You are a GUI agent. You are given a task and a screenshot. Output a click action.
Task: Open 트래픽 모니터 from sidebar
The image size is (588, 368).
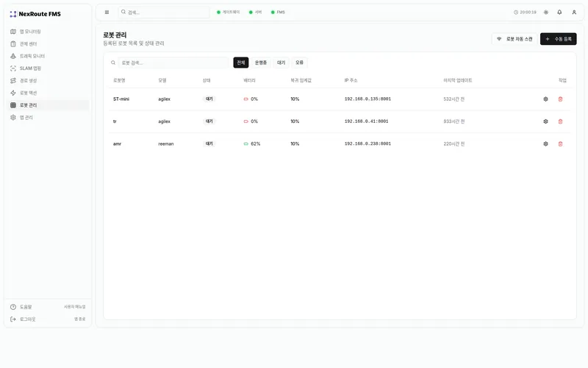coord(48,56)
